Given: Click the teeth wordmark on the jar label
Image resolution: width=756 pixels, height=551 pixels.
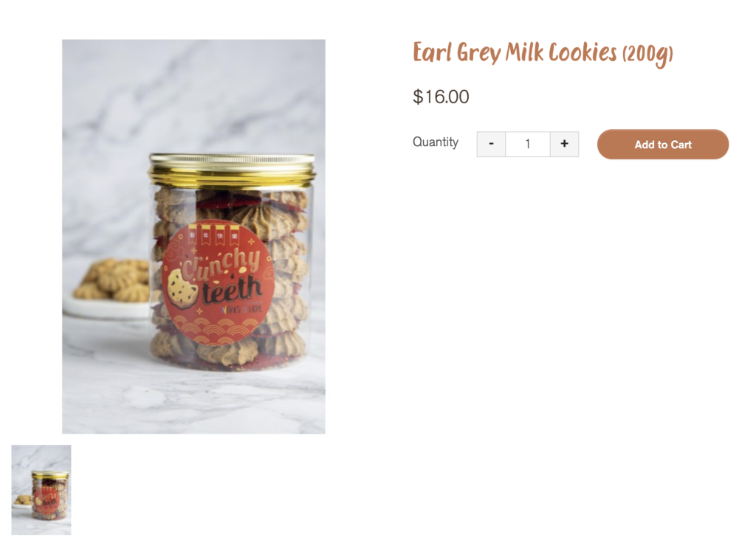Looking at the screenshot, I should pyautogui.click(x=232, y=291).
